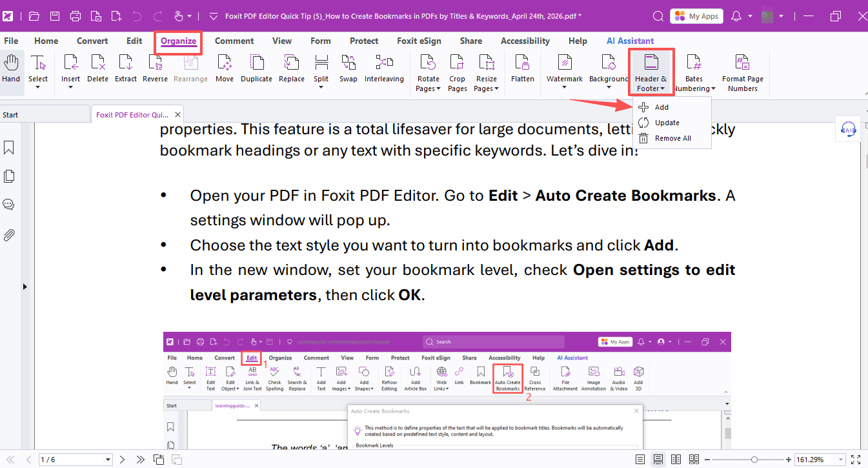Switch to the Home tab
Image resolution: width=868 pixels, height=468 pixels.
point(46,41)
